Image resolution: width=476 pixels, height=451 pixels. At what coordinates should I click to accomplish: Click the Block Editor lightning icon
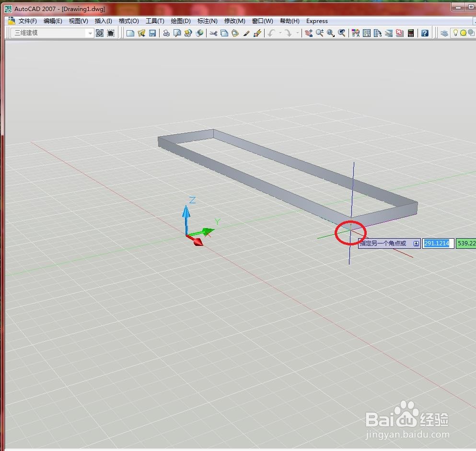point(257,33)
